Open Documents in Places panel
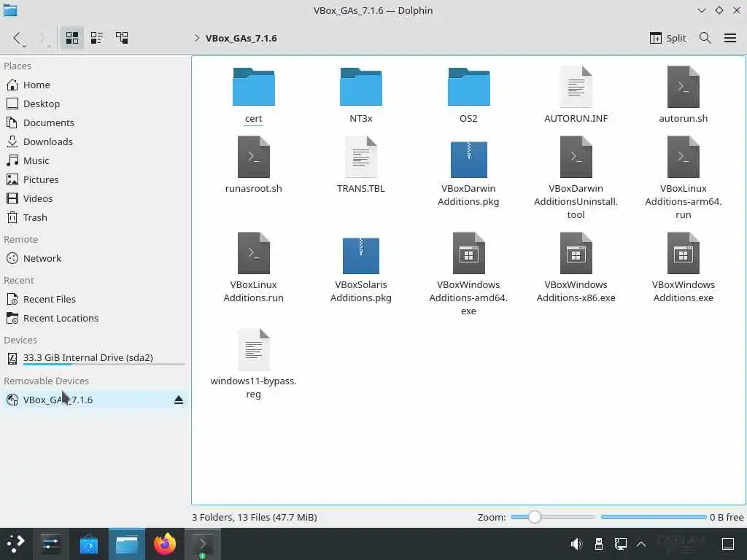This screenshot has height=560, width=747. pos(96,122)
